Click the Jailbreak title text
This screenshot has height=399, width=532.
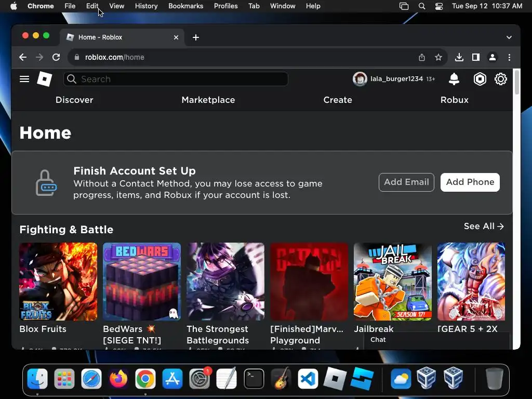click(374, 329)
